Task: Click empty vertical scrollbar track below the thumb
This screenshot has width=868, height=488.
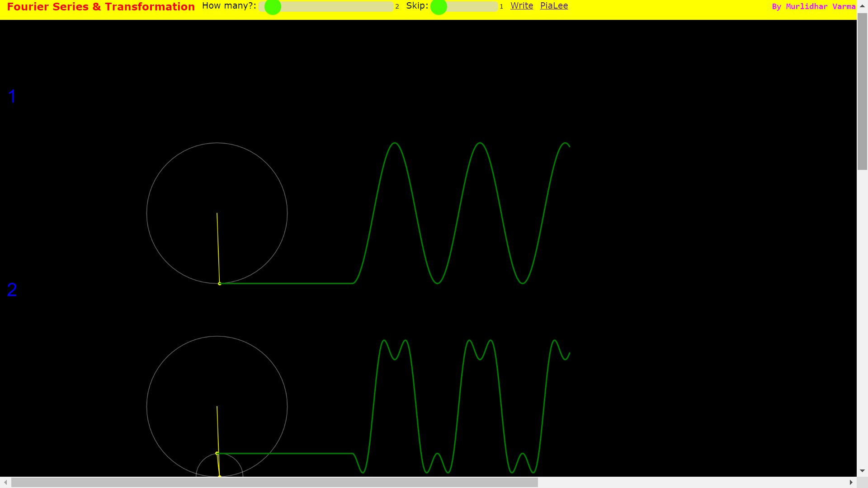Action: point(862,316)
